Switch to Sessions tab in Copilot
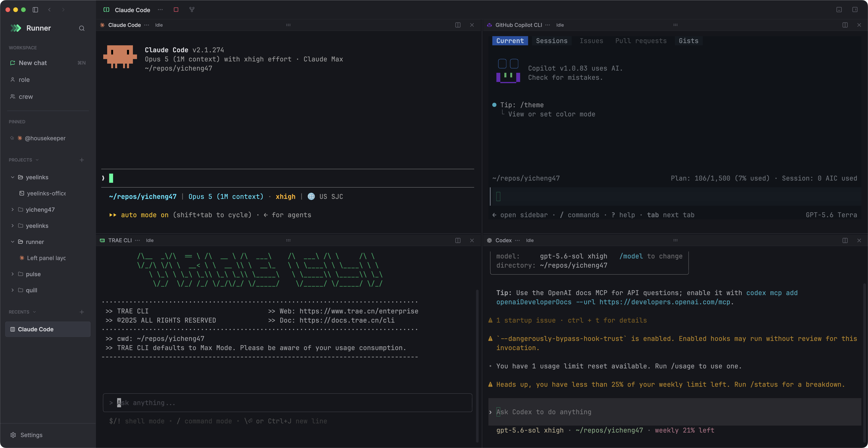The width and height of the screenshot is (868, 448). [x=552, y=41]
